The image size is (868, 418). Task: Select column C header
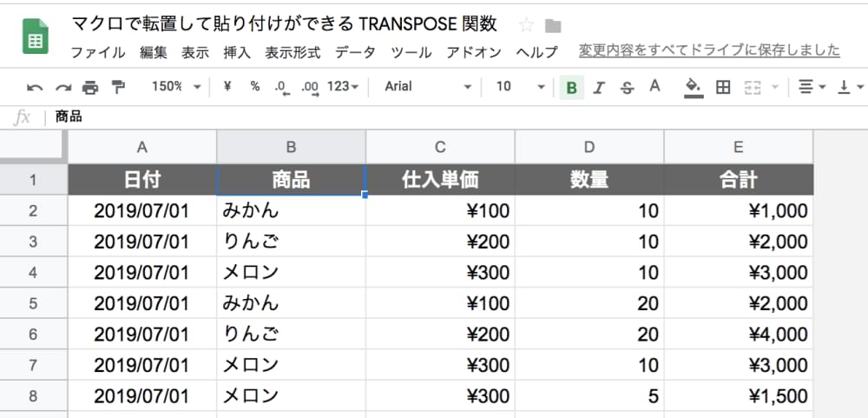coord(440,147)
